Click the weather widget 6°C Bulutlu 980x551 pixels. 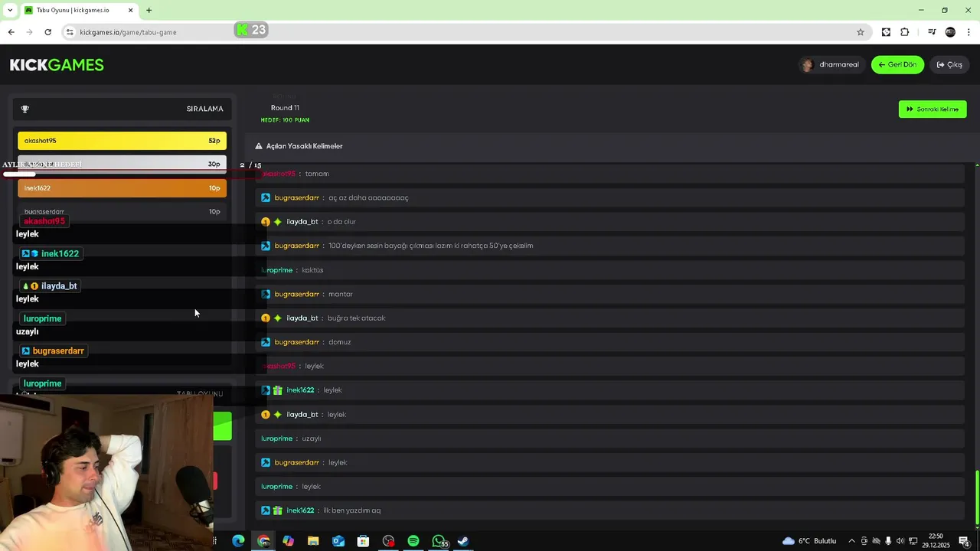[x=809, y=541]
